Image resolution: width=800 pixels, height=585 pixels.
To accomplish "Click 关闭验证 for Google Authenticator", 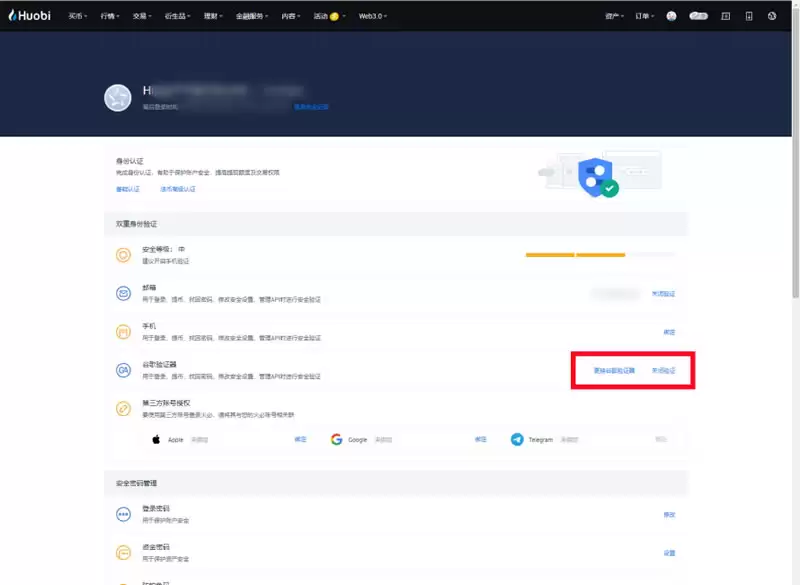I will pos(663,370).
